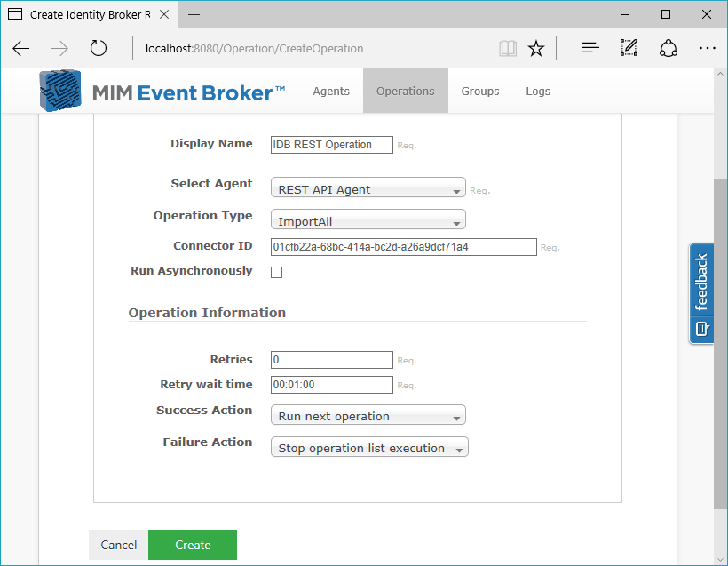Image resolution: width=728 pixels, height=566 pixels.
Task: Select the Create Identity Broker tab
Action: (90, 15)
